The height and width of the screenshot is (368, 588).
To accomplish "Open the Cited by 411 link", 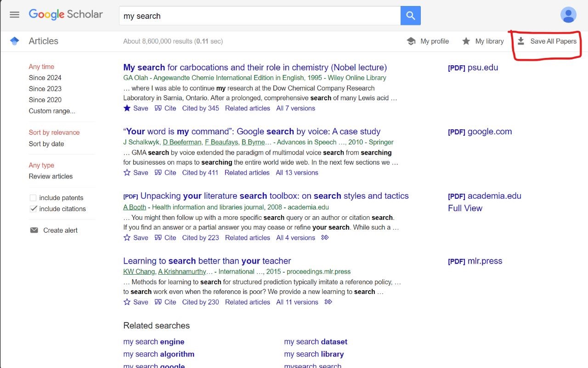I will (x=200, y=172).
